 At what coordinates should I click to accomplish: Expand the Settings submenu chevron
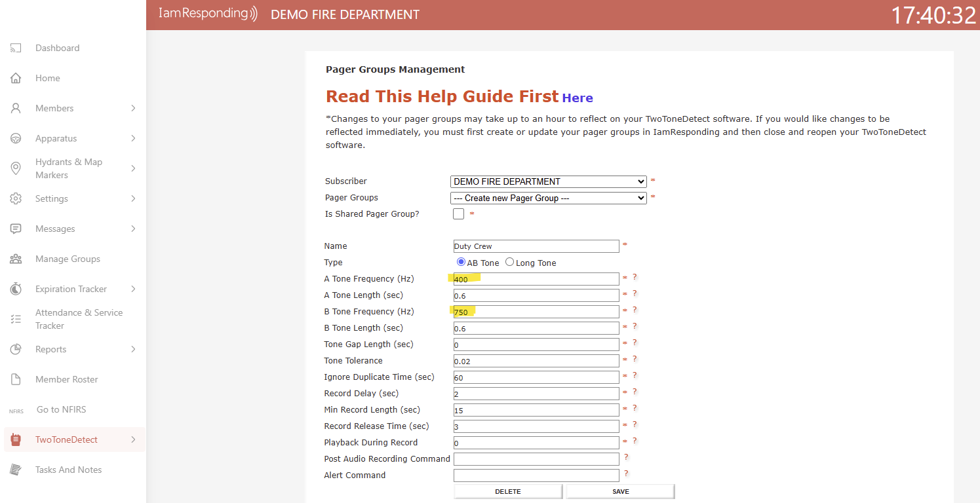[133, 198]
